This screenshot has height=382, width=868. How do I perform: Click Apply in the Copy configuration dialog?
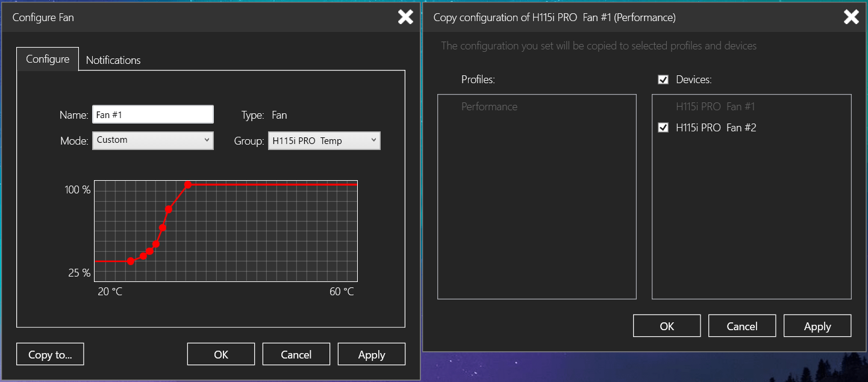pyautogui.click(x=817, y=326)
